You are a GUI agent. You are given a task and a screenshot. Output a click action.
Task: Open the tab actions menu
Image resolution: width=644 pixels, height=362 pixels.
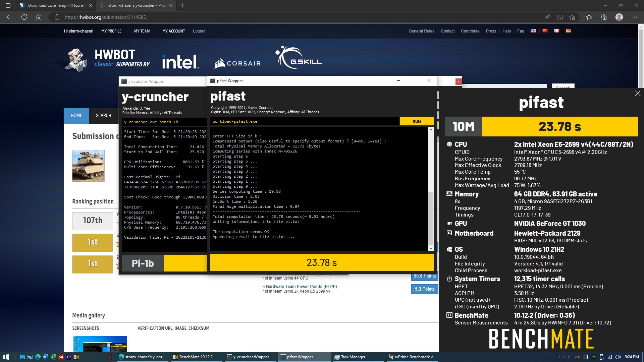(8, 5)
